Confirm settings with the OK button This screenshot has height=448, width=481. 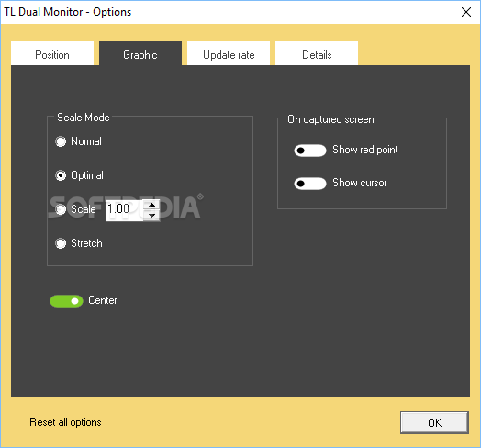pos(434,422)
